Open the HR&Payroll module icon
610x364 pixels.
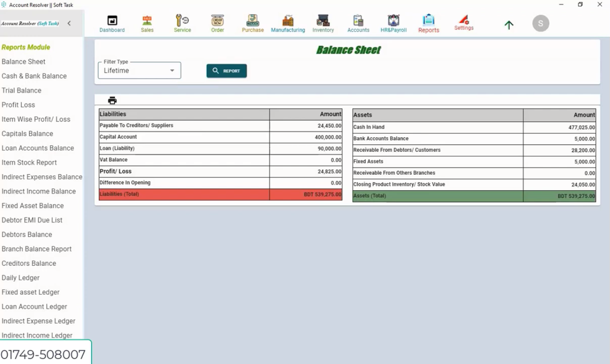(393, 22)
